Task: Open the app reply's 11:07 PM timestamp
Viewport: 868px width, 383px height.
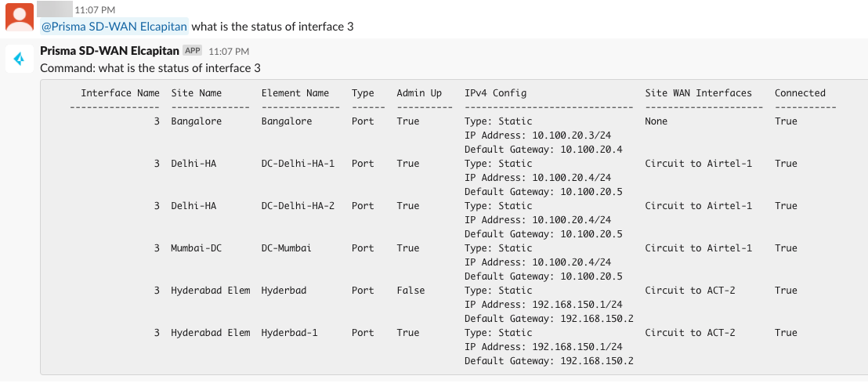Action: [x=229, y=51]
